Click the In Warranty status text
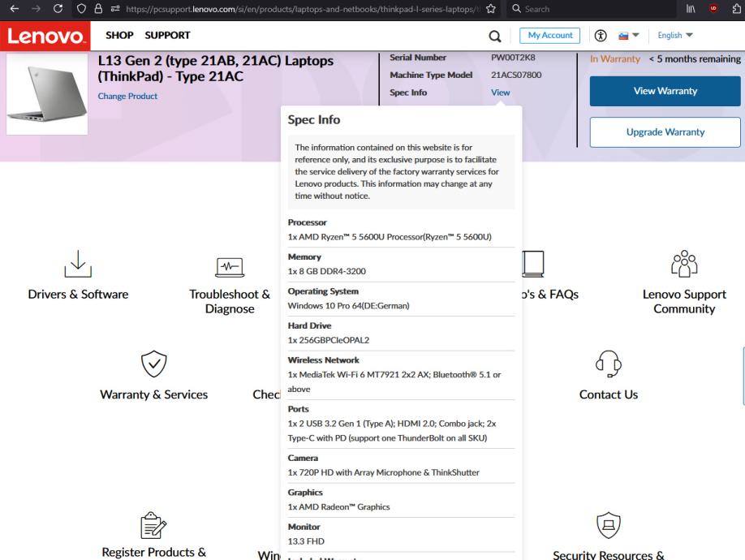745x560 pixels. (x=615, y=59)
